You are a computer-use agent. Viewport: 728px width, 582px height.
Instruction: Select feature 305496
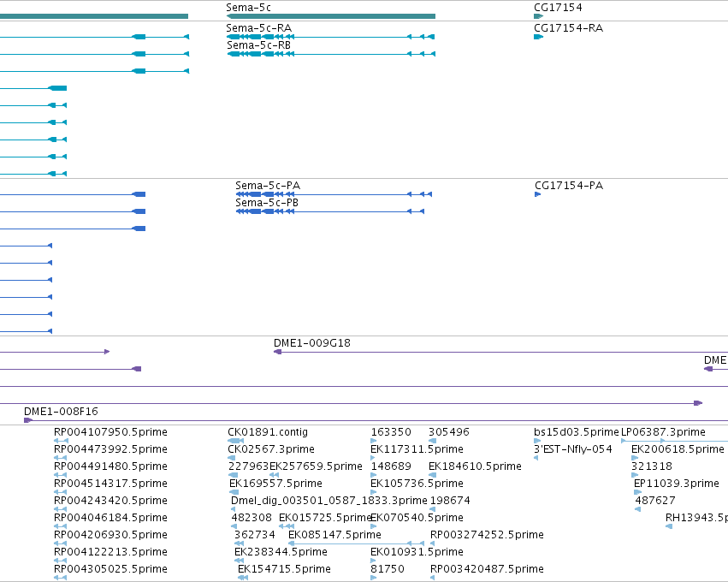coord(449,432)
